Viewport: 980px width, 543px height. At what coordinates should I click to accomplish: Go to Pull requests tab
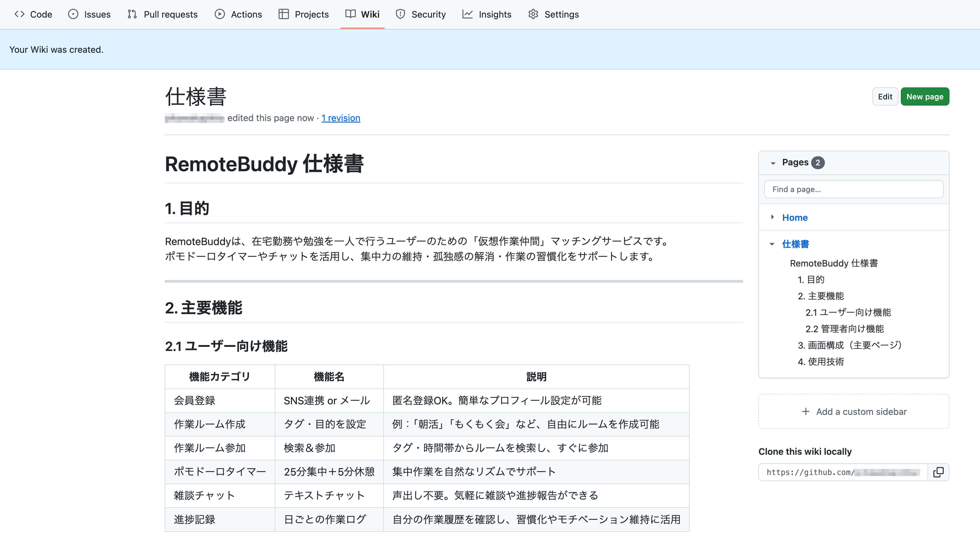163,14
